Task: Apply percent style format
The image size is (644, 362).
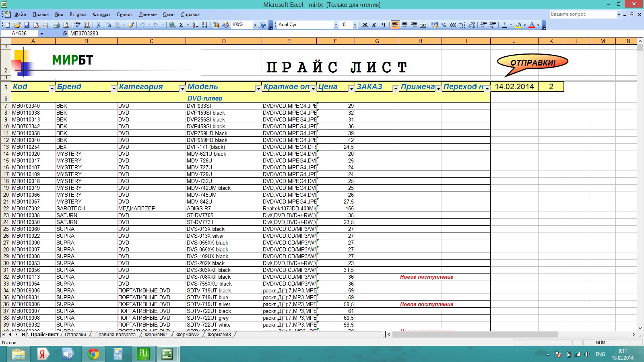Action: [x=444, y=25]
